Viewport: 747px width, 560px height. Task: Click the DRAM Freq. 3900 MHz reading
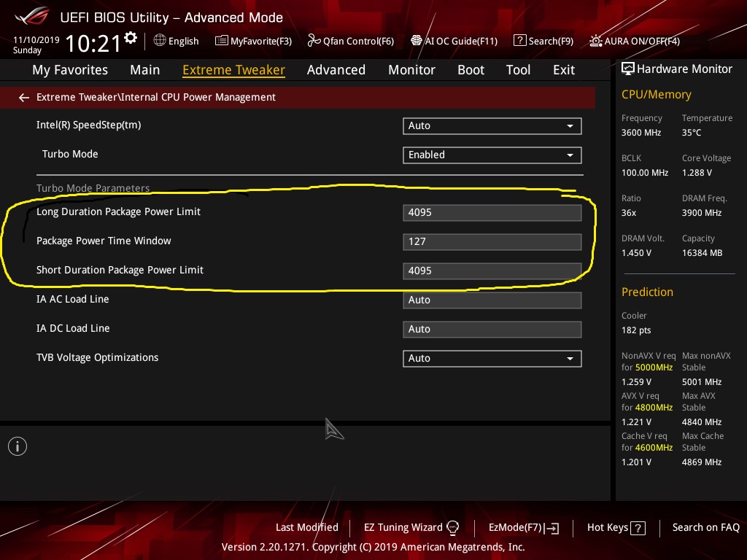click(x=701, y=213)
